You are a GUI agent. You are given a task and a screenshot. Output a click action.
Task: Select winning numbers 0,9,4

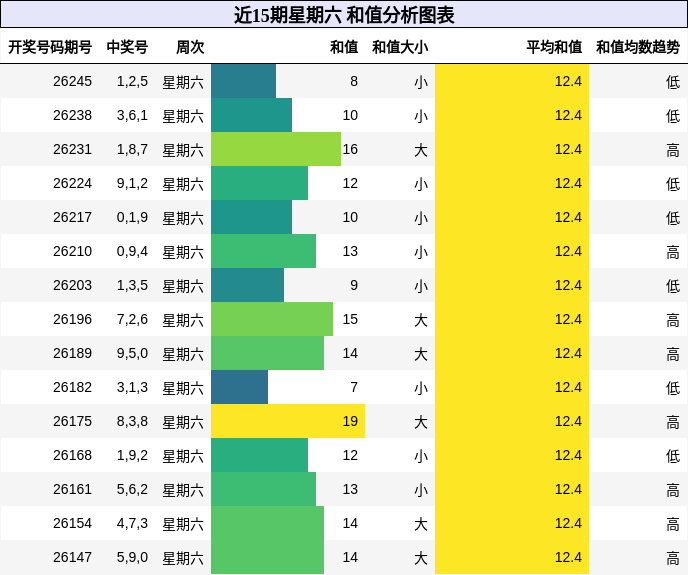coord(132,251)
